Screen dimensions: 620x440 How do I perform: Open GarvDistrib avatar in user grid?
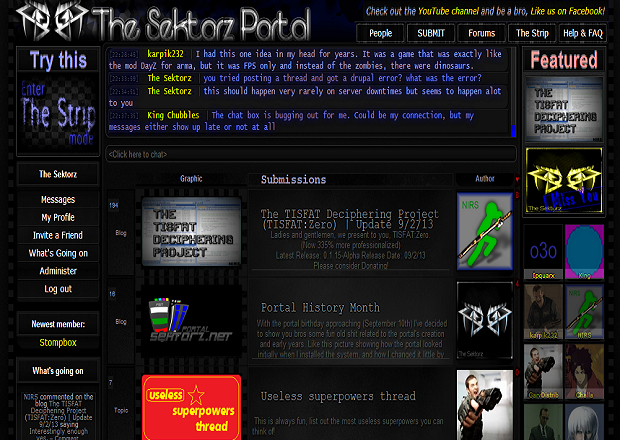[543, 372]
